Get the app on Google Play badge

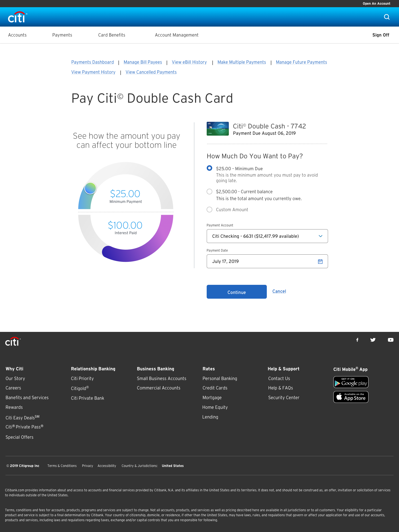[351, 382]
